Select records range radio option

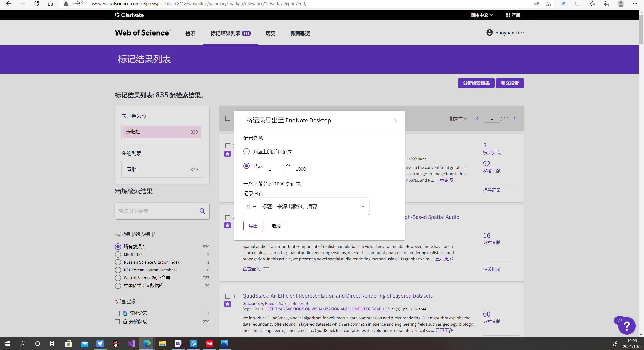246,166
